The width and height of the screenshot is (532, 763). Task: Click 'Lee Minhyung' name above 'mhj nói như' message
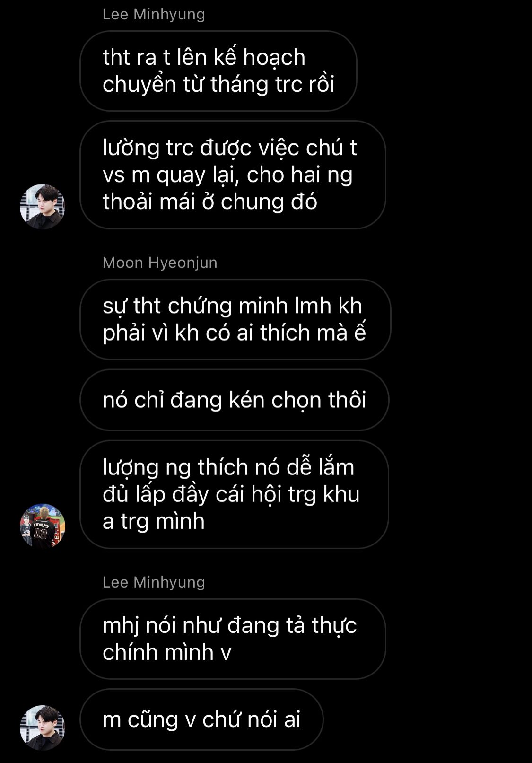coord(154,582)
